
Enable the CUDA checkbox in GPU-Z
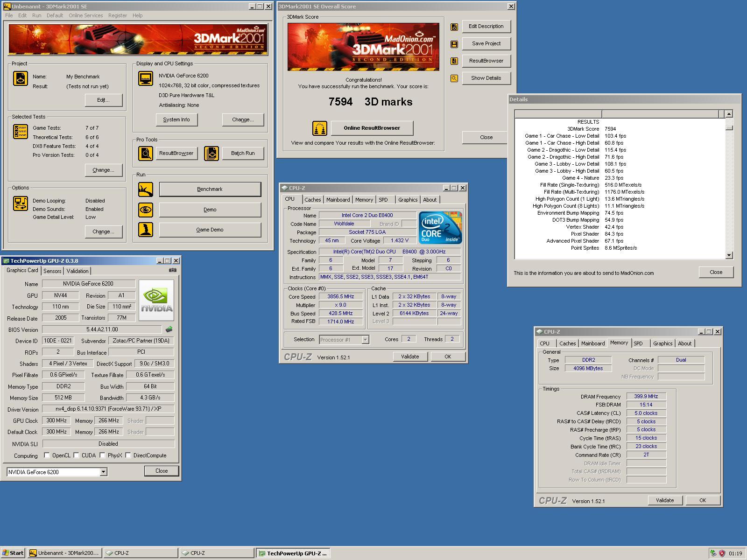tap(76, 455)
